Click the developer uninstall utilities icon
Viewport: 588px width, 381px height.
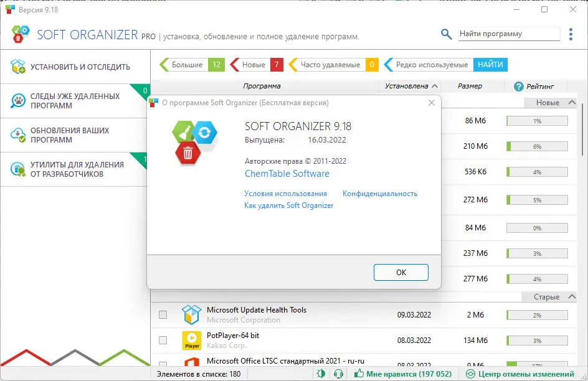[18, 169]
